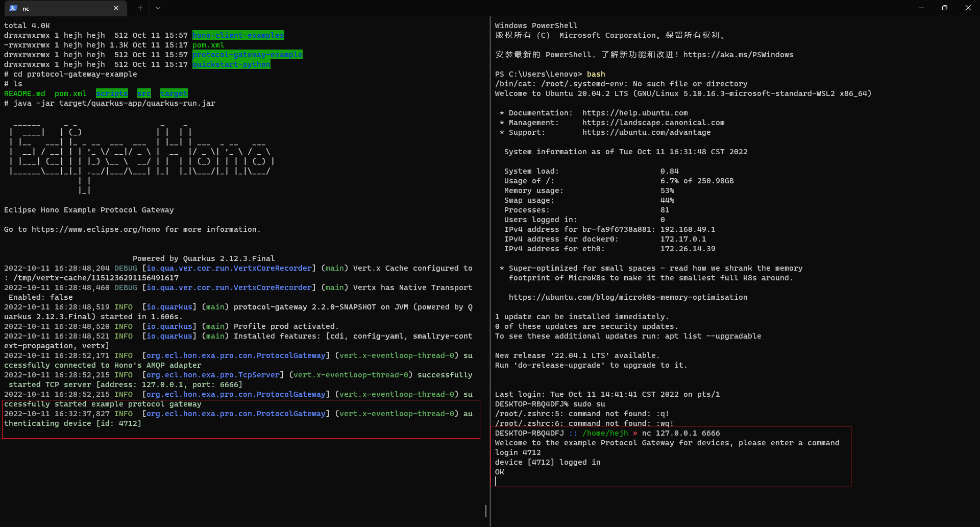
Task: Click the ubuntu.com/advantage support link
Action: pos(646,132)
